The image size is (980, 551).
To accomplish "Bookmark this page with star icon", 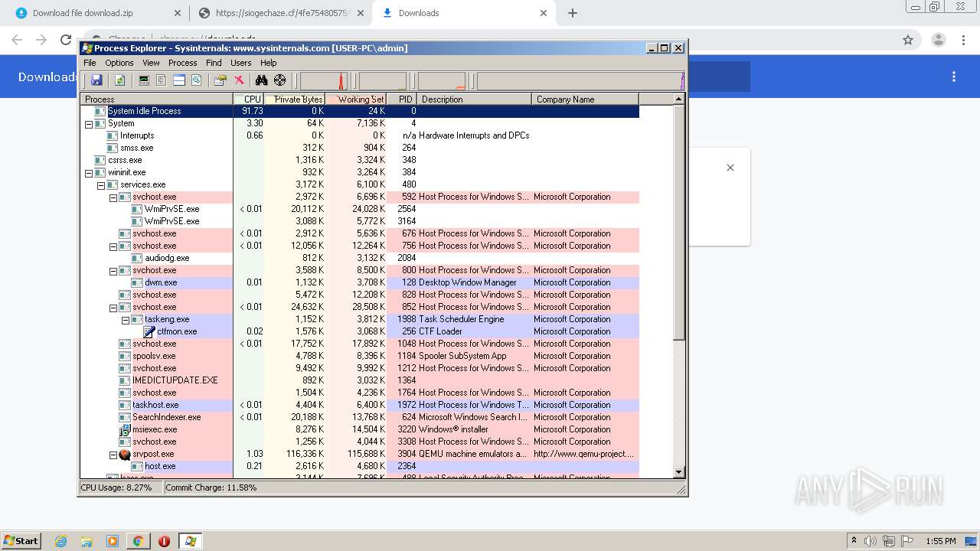I will pos(908,40).
